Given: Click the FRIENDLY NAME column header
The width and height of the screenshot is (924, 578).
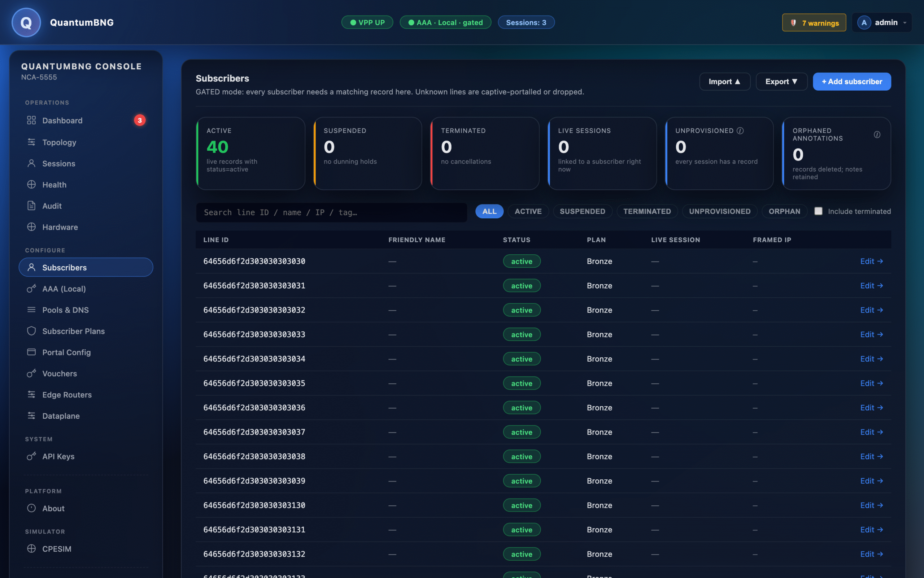Looking at the screenshot, I should tap(417, 240).
